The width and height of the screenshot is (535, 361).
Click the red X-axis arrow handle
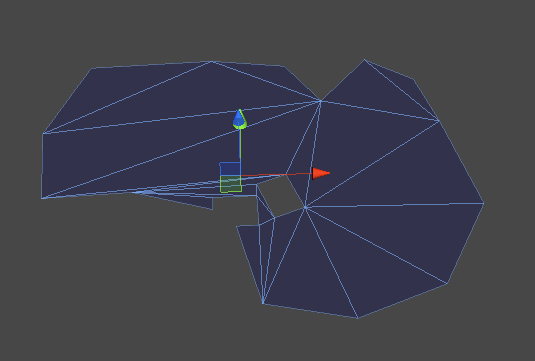click(321, 173)
